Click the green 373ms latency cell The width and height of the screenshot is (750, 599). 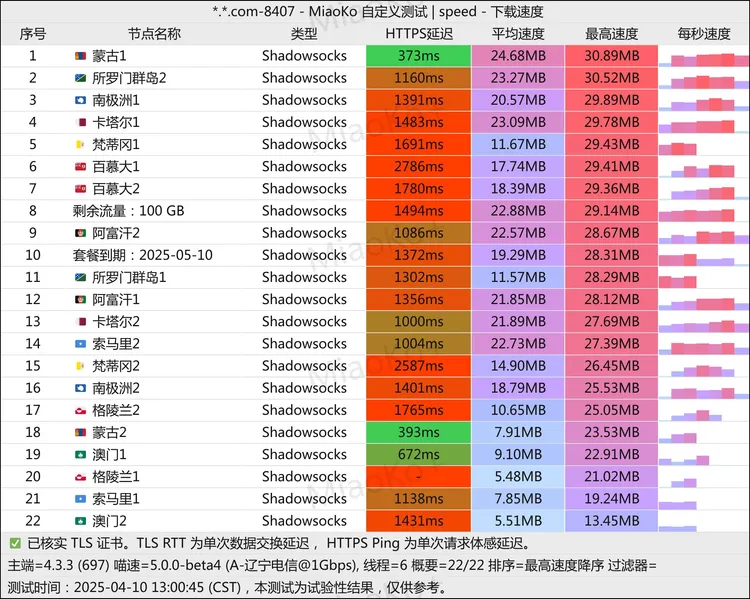tap(418, 56)
